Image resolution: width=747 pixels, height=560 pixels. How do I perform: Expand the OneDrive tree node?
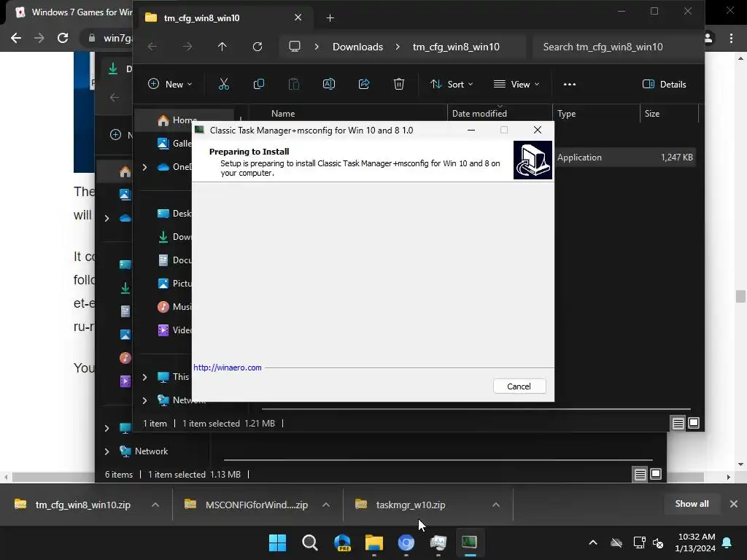point(145,167)
